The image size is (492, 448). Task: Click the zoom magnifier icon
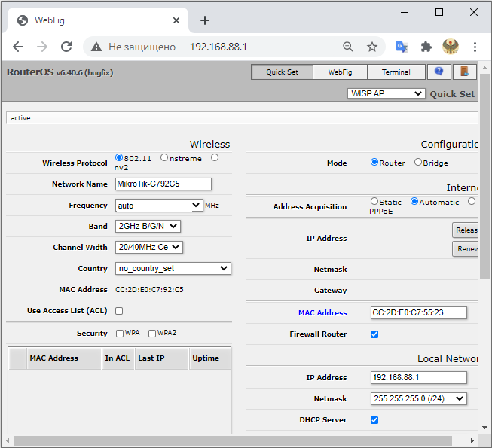click(x=347, y=47)
